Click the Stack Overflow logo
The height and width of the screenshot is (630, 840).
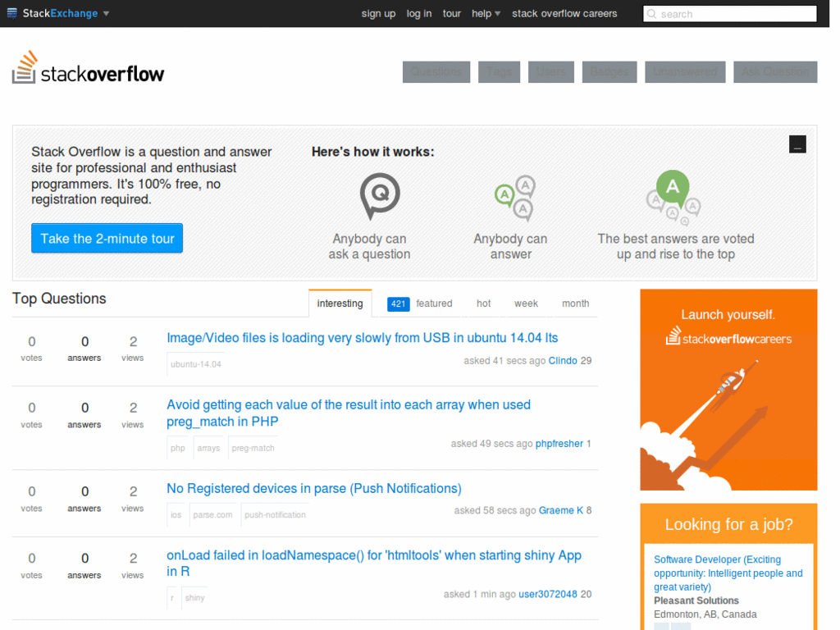[x=89, y=68]
